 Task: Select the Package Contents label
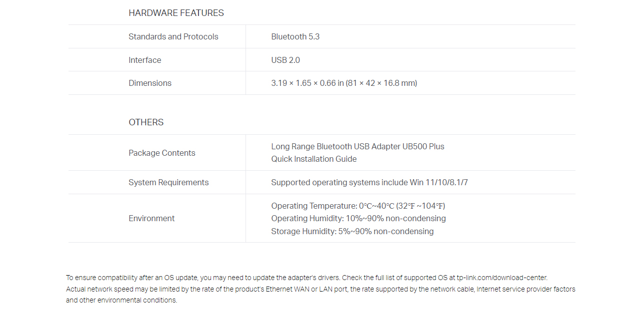point(162,153)
